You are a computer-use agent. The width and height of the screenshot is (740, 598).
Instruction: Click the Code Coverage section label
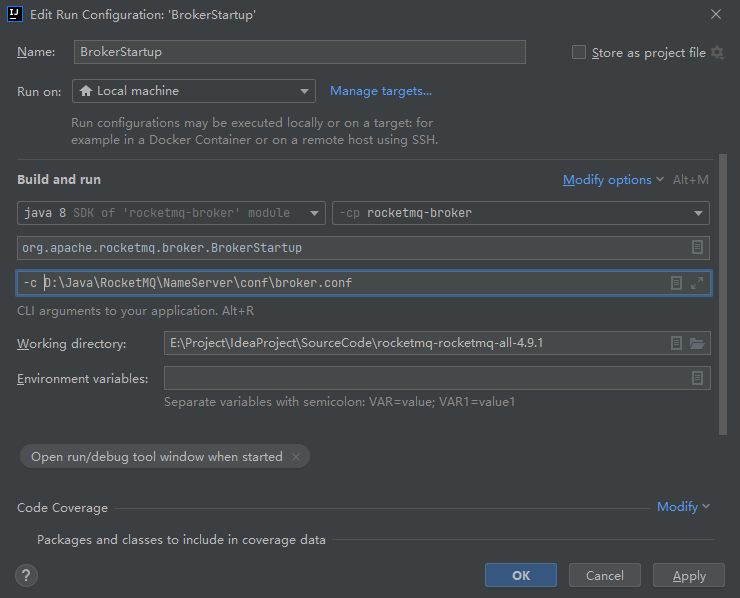coord(62,508)
